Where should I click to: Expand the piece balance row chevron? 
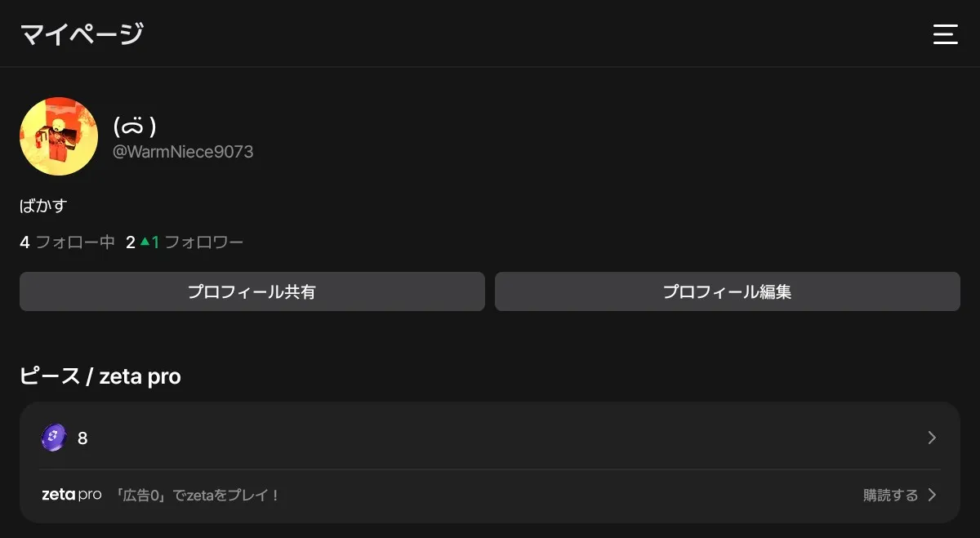pos(932,438)
